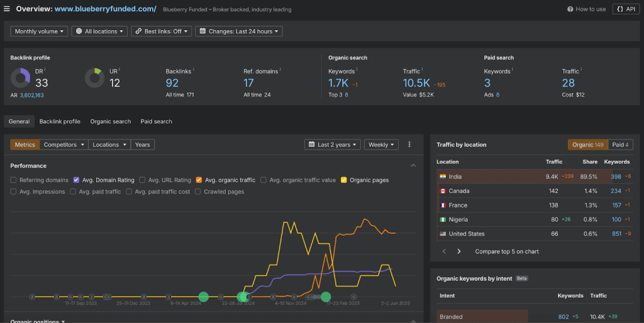This screenshot has width=644, height=323.
Task: Select the Paid 4 traffic toggle
Action: [620, 145]
